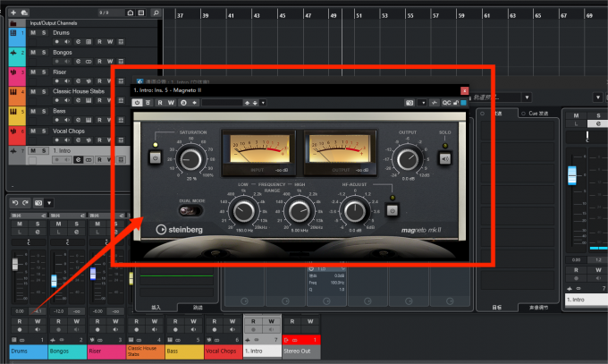Open Magneto preset dropdown arrow
Screen dimensions: 608x364
(x=263, y=103)
